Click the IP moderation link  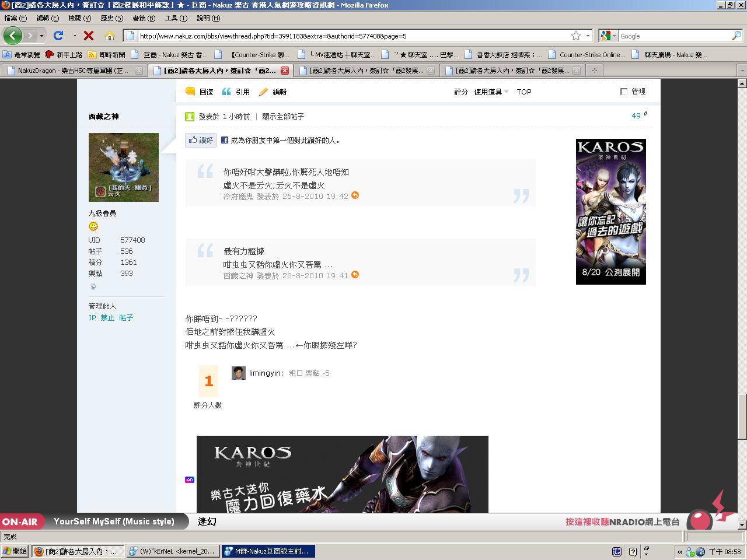click(92, 317)
